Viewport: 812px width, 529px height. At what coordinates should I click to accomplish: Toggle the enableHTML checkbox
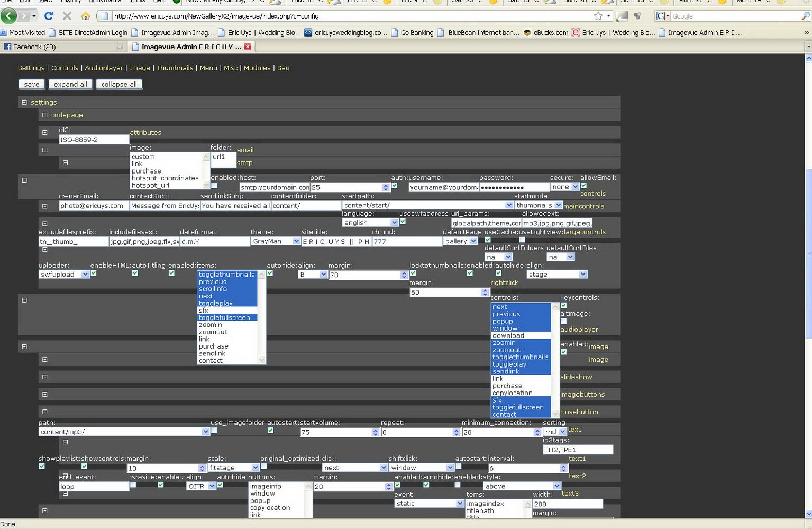[x=94, y=273]
